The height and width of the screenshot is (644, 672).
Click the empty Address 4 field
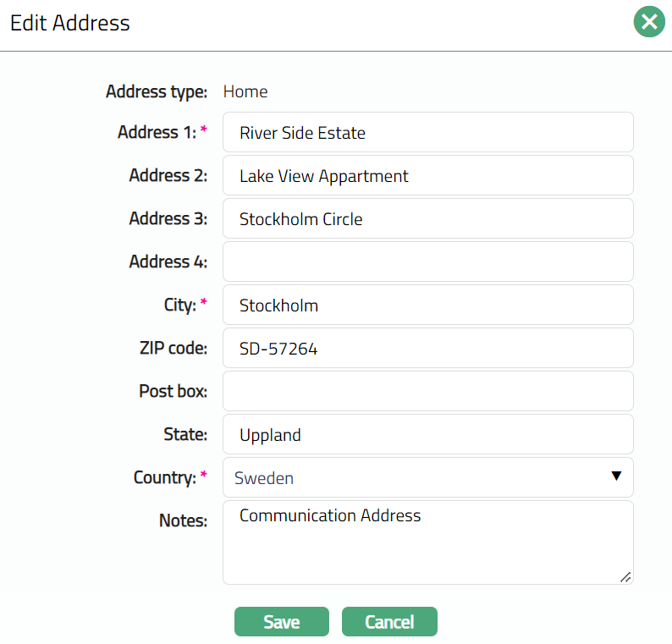coord(427,262)
